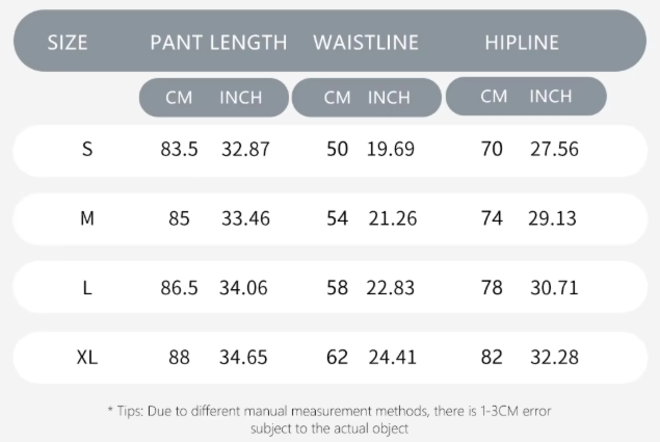Select the XL size row label
Image resolution: width=660 pixels, height=442 pixels.
[x=87, y=357]
